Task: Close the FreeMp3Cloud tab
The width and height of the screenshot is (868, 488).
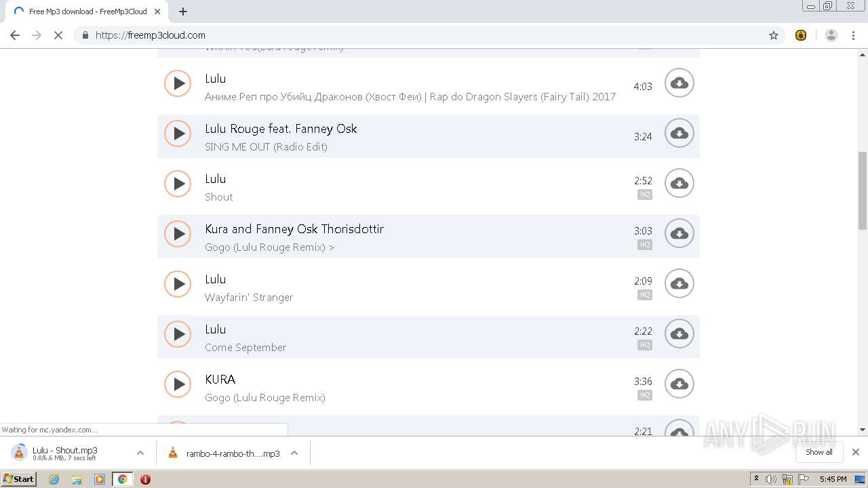Action: pos(158,12)
